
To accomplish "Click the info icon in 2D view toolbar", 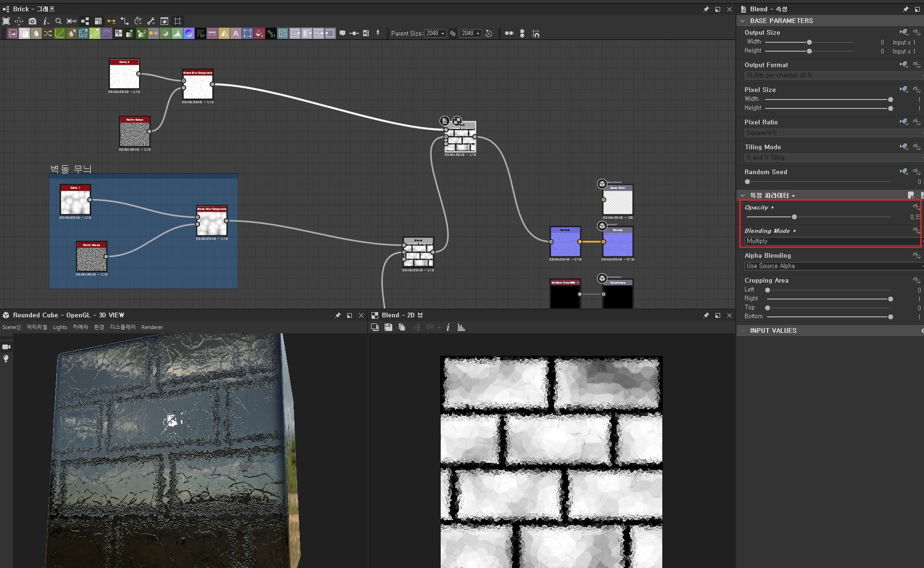I will point(448,327).
